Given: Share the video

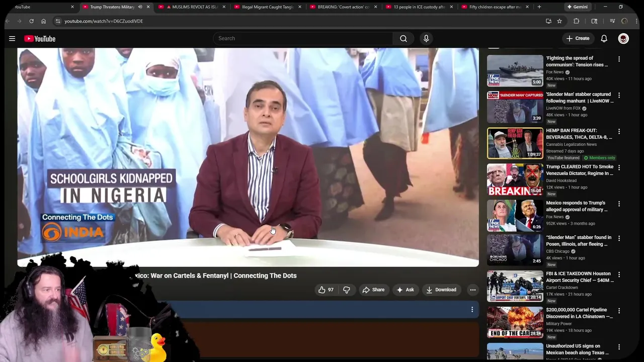Looking at the screenshot, I should [373, 290].
